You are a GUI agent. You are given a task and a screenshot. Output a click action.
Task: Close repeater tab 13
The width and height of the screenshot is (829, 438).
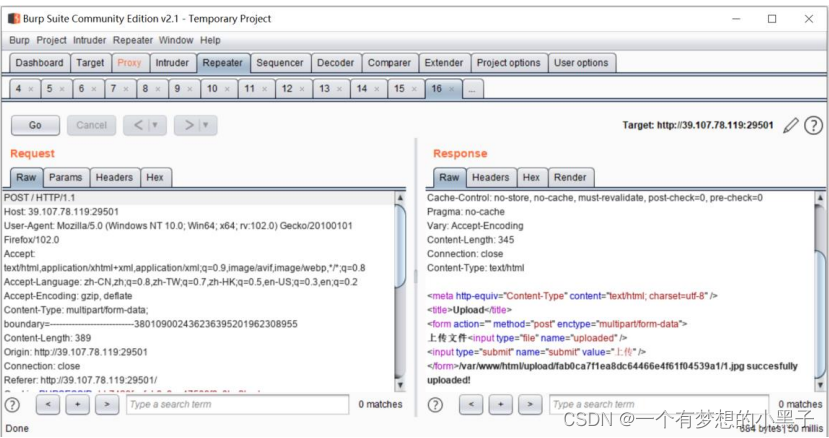[339, 89]
